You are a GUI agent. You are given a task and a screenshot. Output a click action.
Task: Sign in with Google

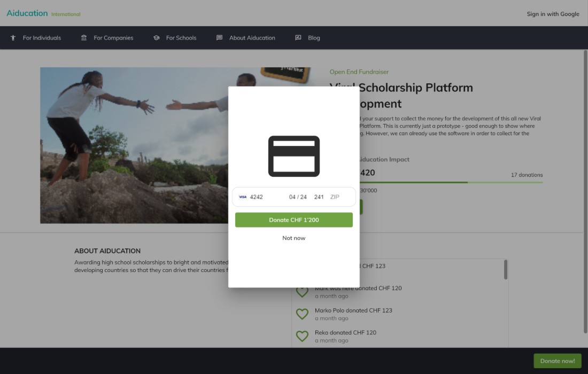click(x=553, y=14)
